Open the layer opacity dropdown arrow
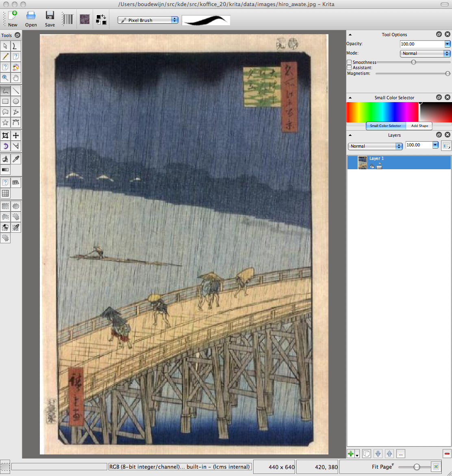 tap(435, 145)
